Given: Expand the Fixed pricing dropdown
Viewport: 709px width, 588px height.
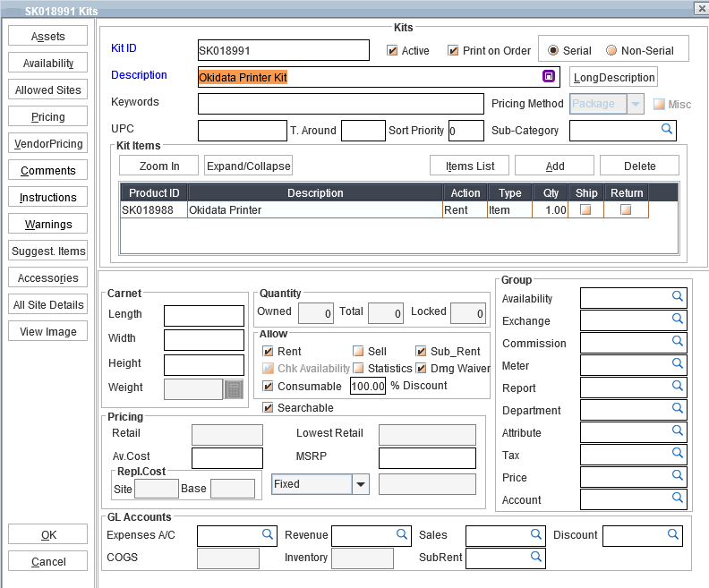Looking at the screenshot, I should coord(361,484).
